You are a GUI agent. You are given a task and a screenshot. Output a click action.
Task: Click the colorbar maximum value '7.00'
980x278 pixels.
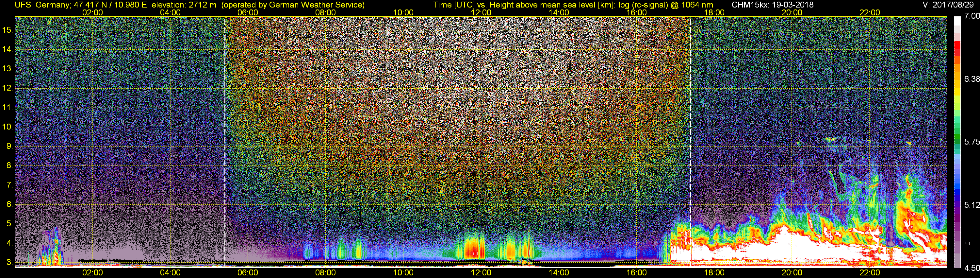972,16
